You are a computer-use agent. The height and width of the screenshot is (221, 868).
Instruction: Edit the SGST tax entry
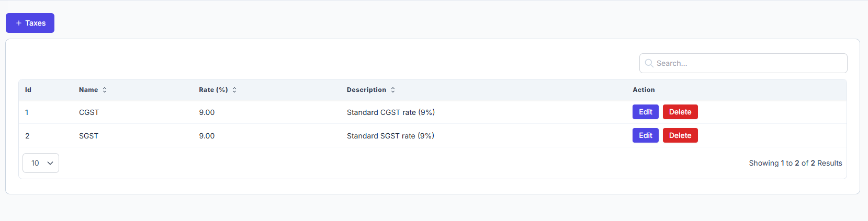point(646,135)
